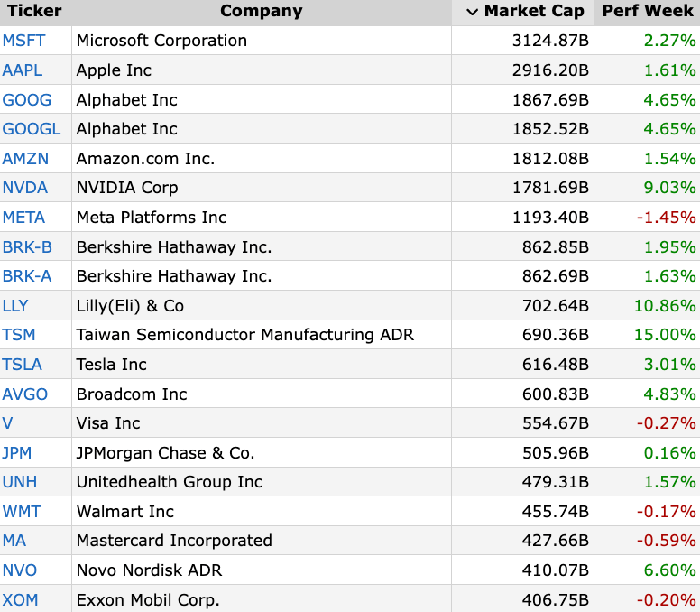Click the Perf Week column header
700x612 pixels.
[x=649, y=12]
